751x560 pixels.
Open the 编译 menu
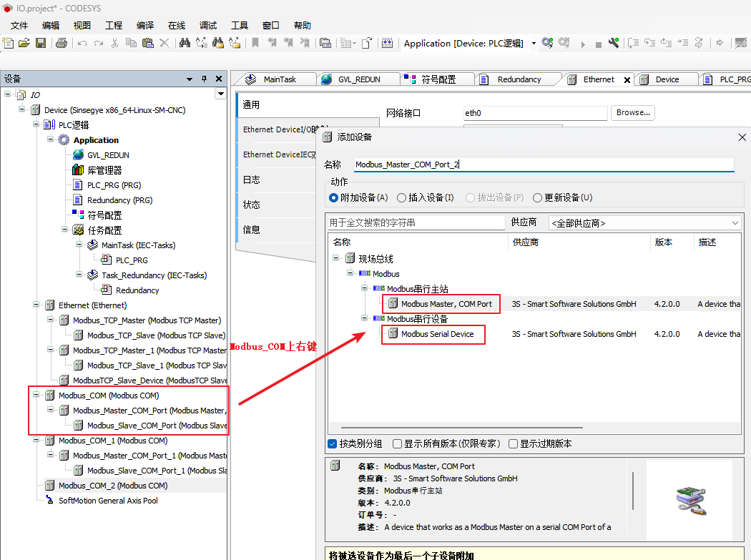145,25
